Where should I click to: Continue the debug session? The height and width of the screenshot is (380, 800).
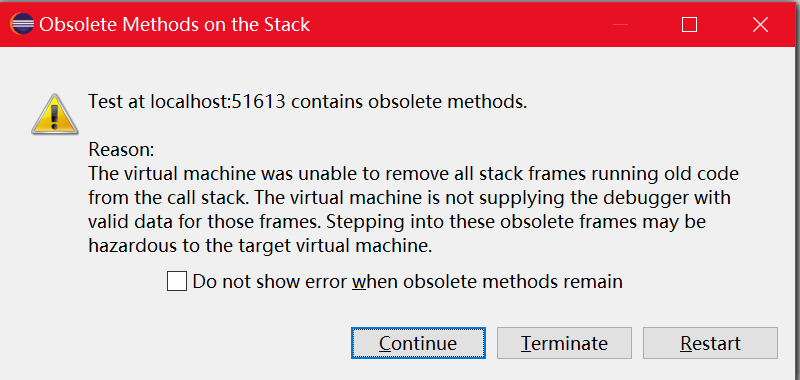click(x=418, y=343)
